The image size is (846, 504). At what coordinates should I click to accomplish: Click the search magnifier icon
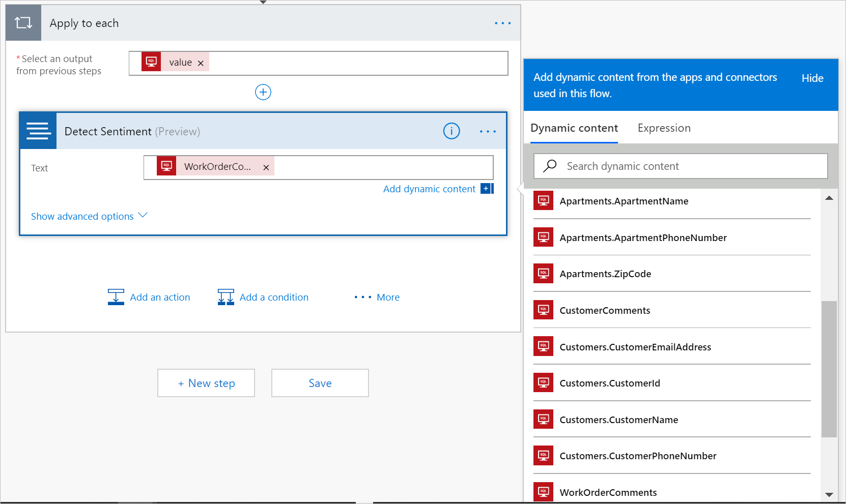[550, 166]
